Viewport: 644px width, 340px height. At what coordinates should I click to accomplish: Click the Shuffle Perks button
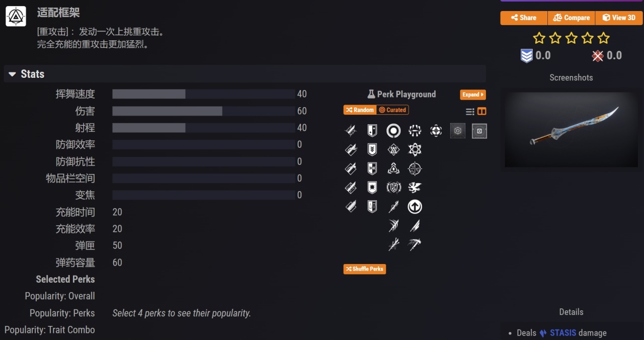pos(365,269)
